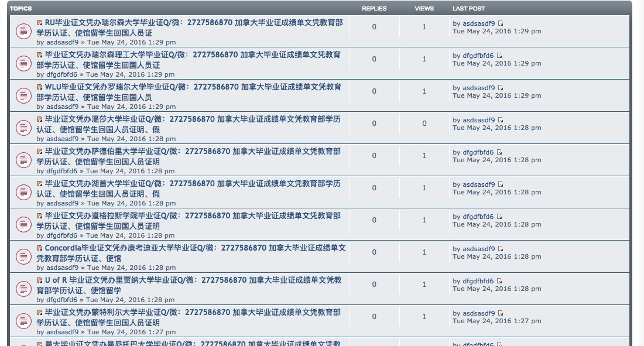Image resolution: width=644 pixels, height=346 pixels.
Task: Click the red topic status icon for the Concordia topic
Action: pos(22,256)
